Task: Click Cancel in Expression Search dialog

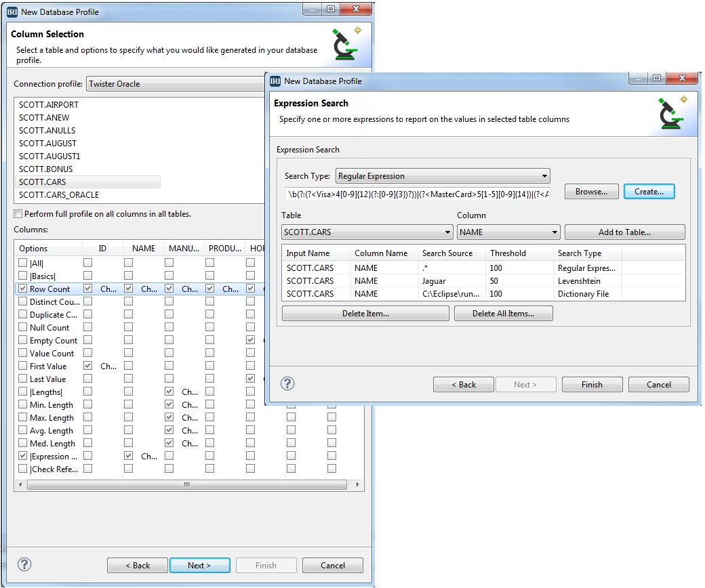Action: [x=659, y=385]
